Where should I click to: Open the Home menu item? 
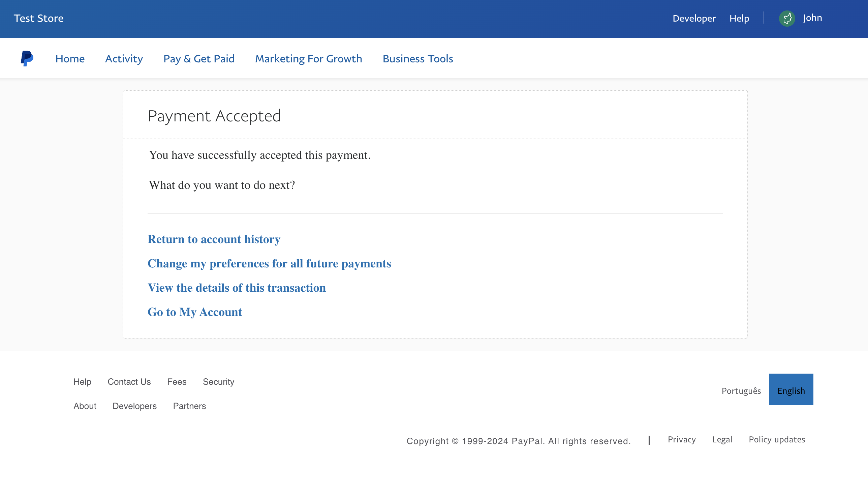(x=70, y=58)
